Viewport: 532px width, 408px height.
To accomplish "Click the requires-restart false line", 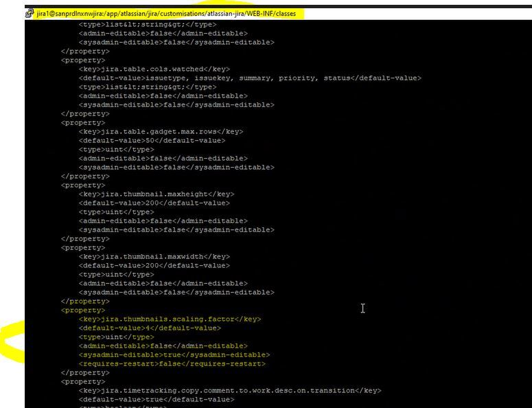I will pos(172,363).
